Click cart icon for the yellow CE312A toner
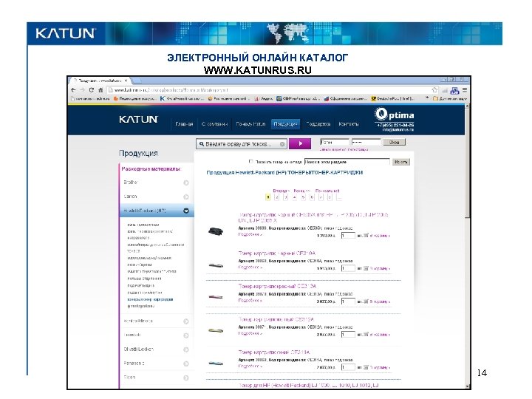Screen dimensions: 532x399 coord(366,334)
